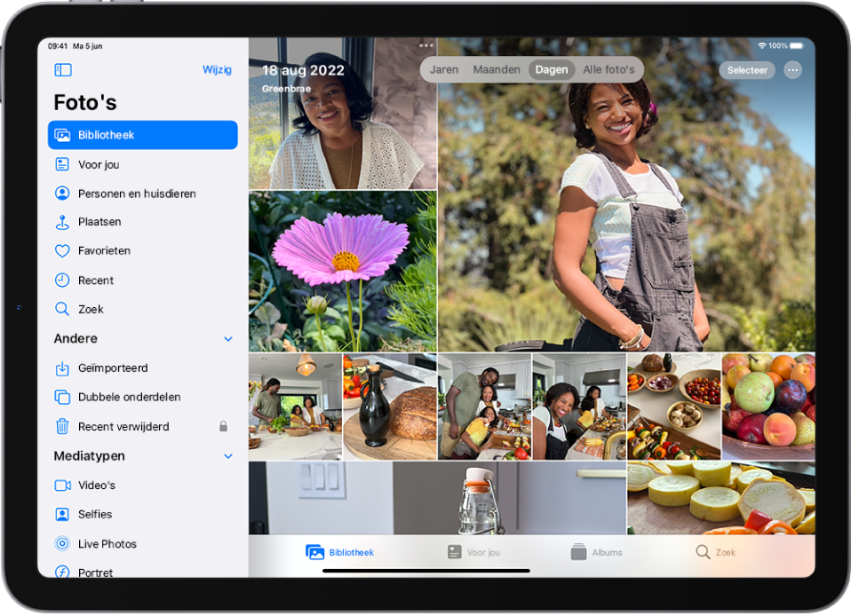Open the pink flower photo
The width and height of the screenshot is (851, 616).
342,271
